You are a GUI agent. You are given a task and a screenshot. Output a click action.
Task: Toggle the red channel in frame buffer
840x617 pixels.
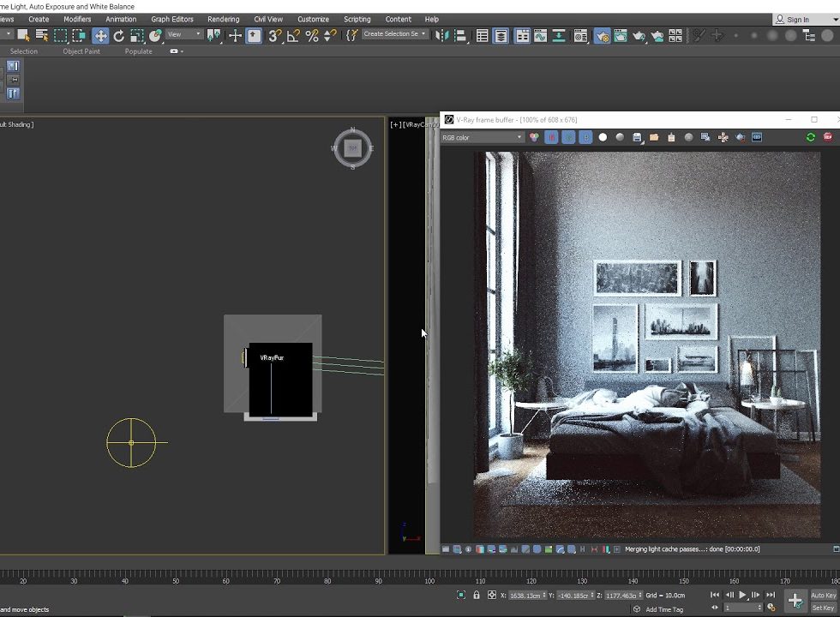(551, 137)
